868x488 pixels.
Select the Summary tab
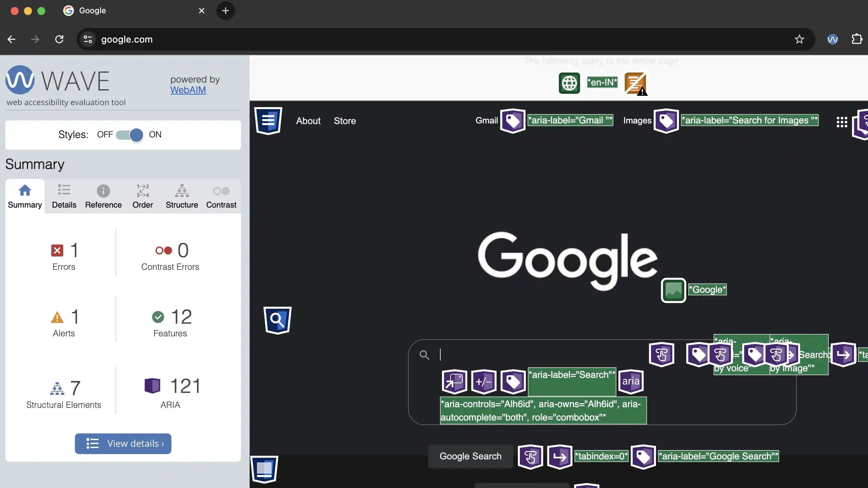[x=25, y=196]
